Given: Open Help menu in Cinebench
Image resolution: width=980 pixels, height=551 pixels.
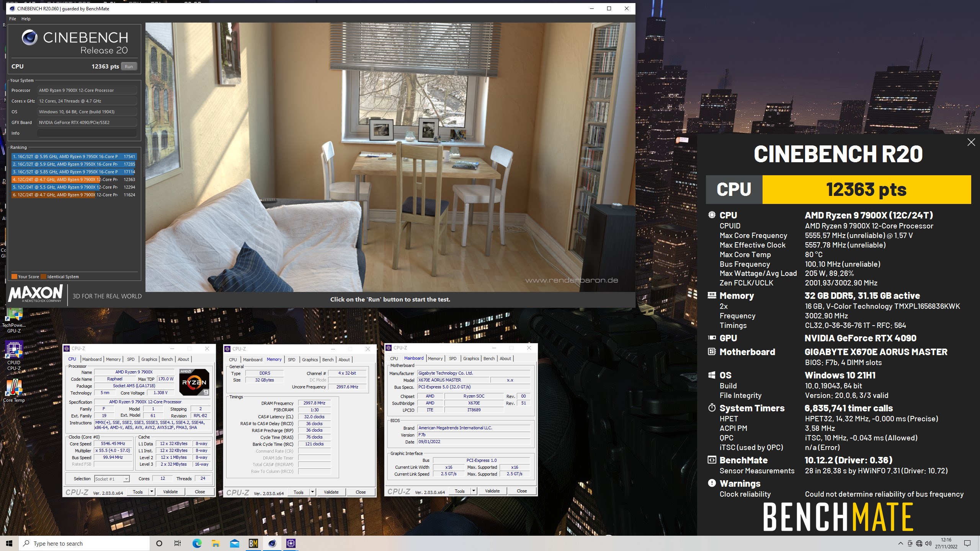Looking at the screenshot, I should point(26,19).
